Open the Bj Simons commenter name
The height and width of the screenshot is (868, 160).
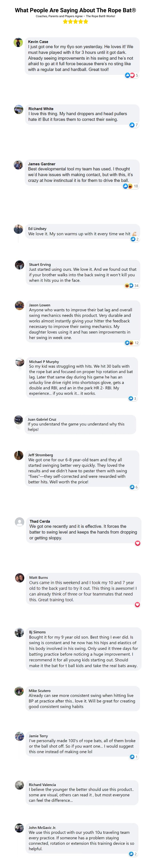(37, 632)
